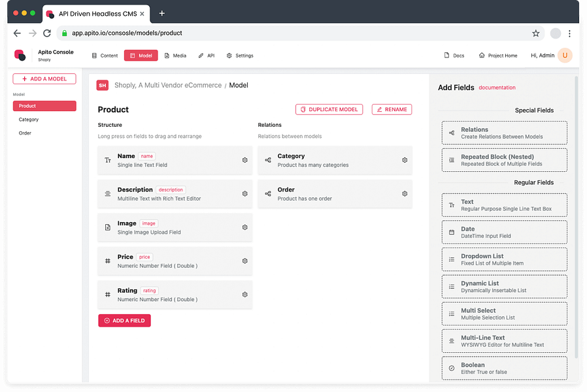The height and width of the screenshot is (392, 587).
Task: Click the 'name' tag on Name field
Action: click(x=146, y=156)
